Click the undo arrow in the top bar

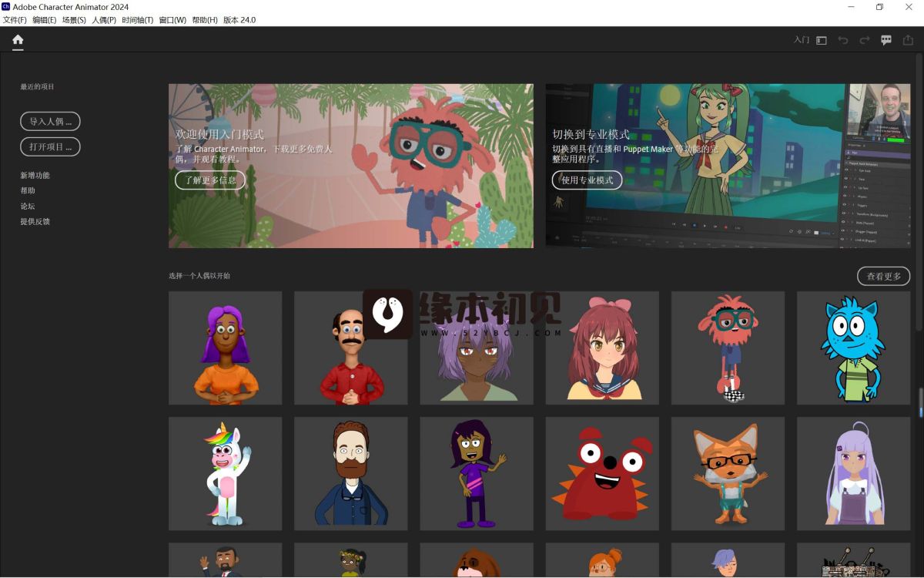843,40
